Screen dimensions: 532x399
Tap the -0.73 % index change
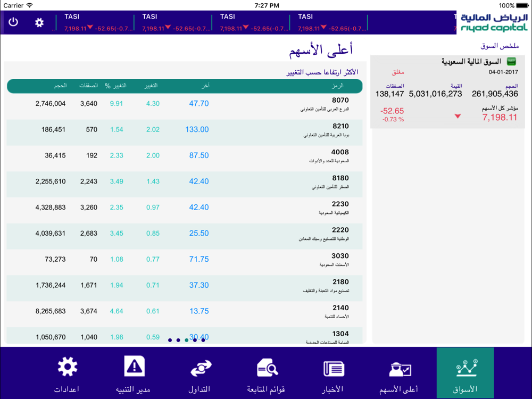click(x=393, y=119)
